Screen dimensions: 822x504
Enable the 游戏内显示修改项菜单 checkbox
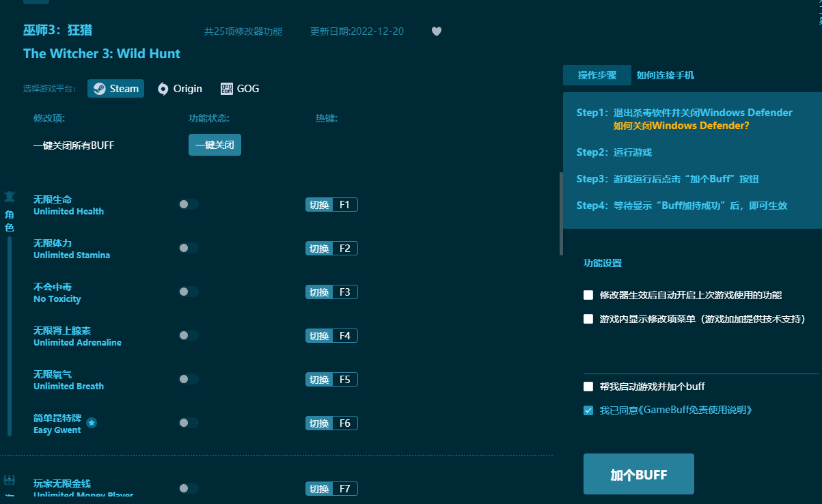(x=588, y=319)
